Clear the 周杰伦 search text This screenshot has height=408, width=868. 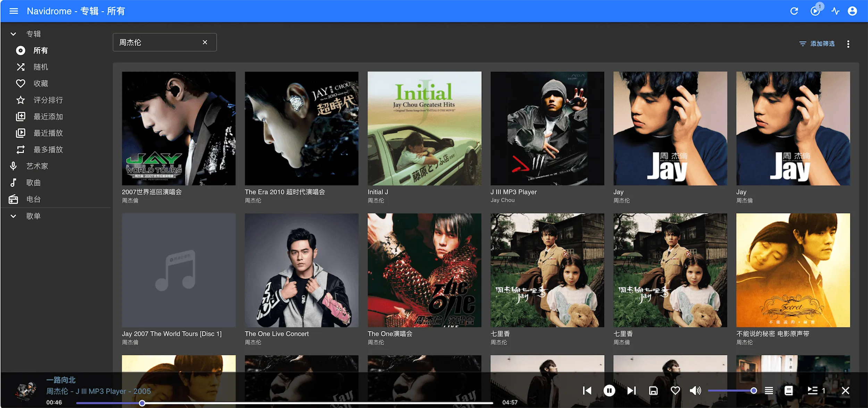click(205, 42)
